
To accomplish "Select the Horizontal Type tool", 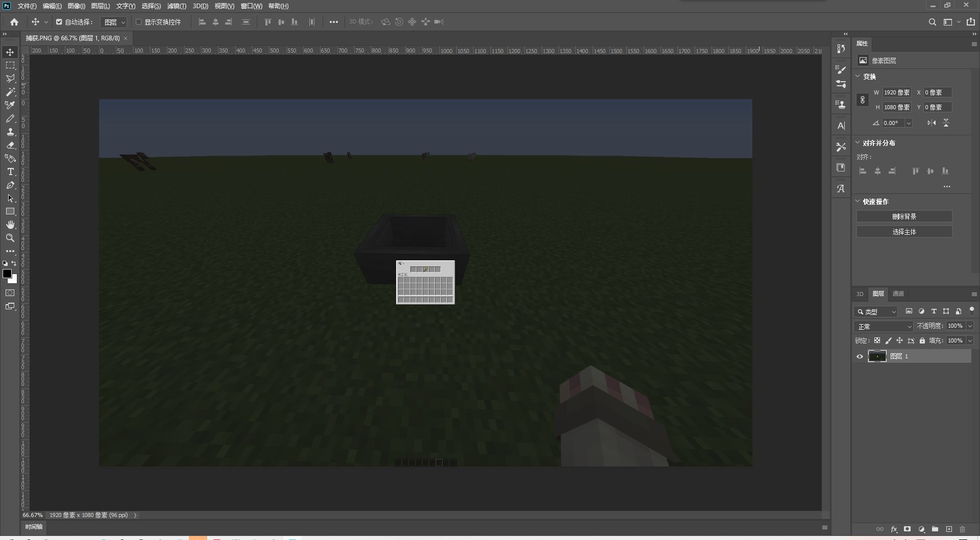I will pyautogui.click(x=10, y=171).
